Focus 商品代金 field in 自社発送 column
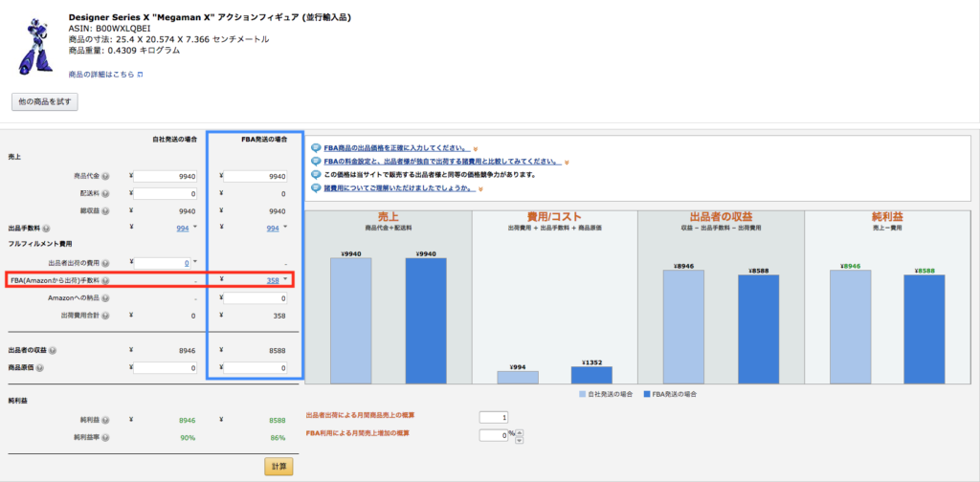The height and width of the screenshot is (482, 980). 166,177
